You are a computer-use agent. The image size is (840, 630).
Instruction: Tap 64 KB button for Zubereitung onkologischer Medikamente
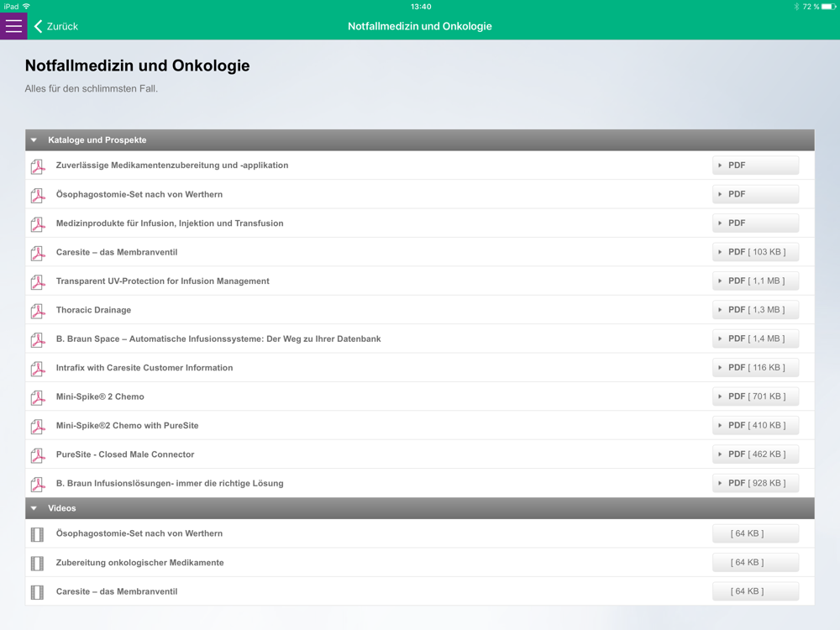click(x=755, y=563)
